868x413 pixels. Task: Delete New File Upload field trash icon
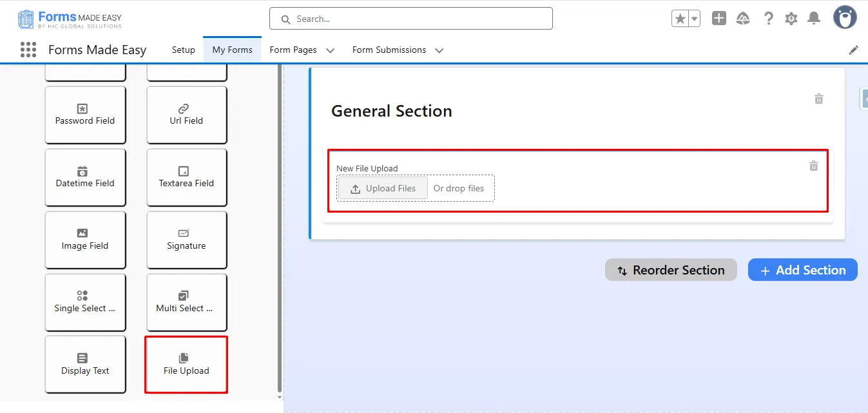click(813, 166)
